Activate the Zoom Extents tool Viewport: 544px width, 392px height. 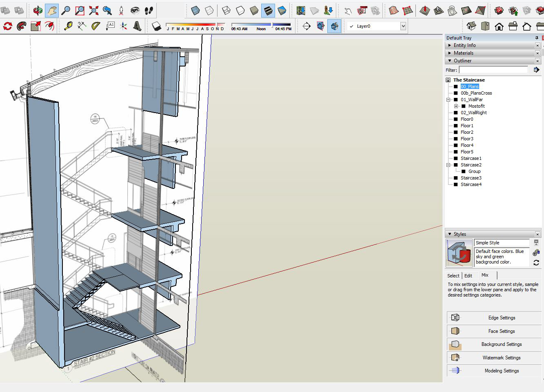tap(93, 11)
